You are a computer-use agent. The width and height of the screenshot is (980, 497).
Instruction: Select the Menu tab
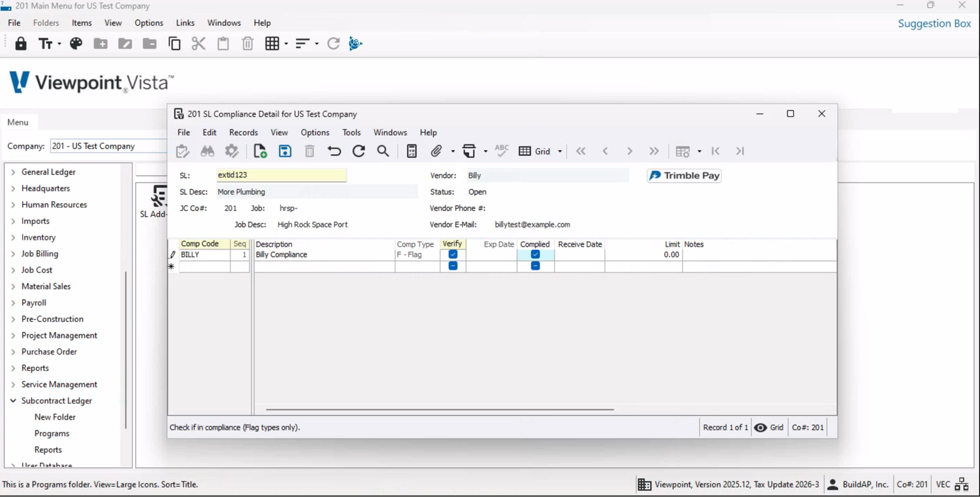click(x=18, y=122)
